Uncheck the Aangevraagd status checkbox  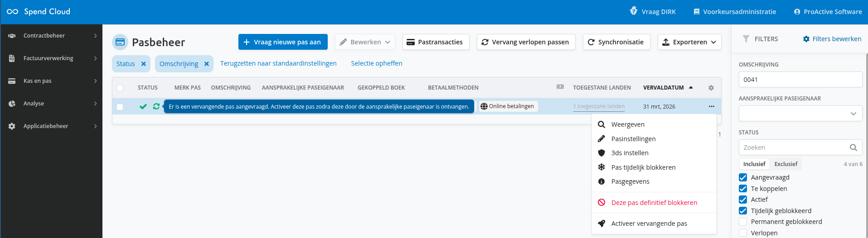743,177
